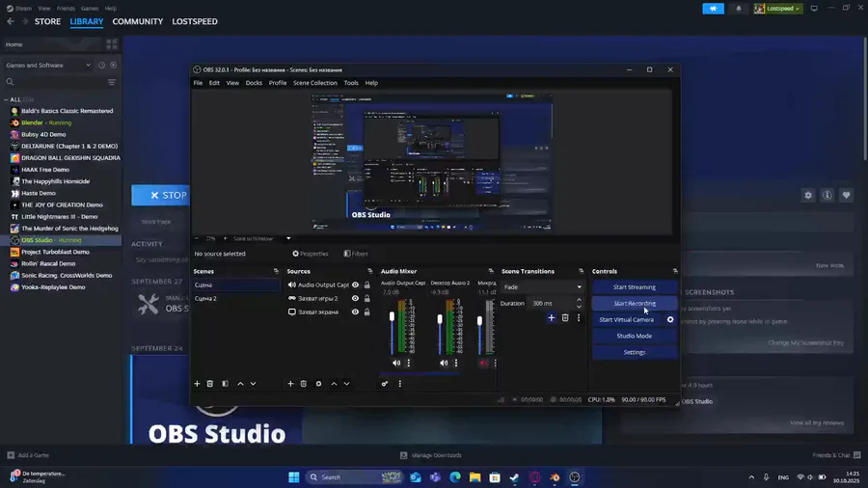Move scene up in Scenes panel
The height and width of the screenshot is (488, 868).
[240, 384]
